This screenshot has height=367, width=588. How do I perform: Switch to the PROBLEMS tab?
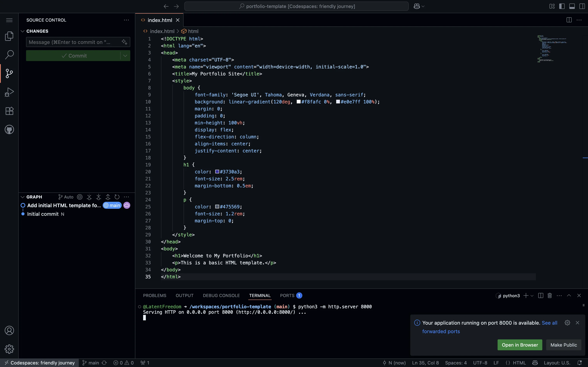(x=155, y=295)
